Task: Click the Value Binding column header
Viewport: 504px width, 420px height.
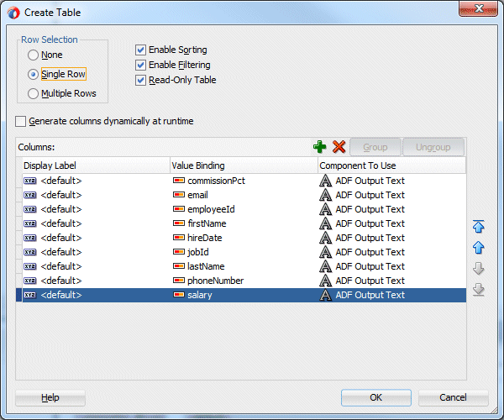Action: tap(244, 165)
